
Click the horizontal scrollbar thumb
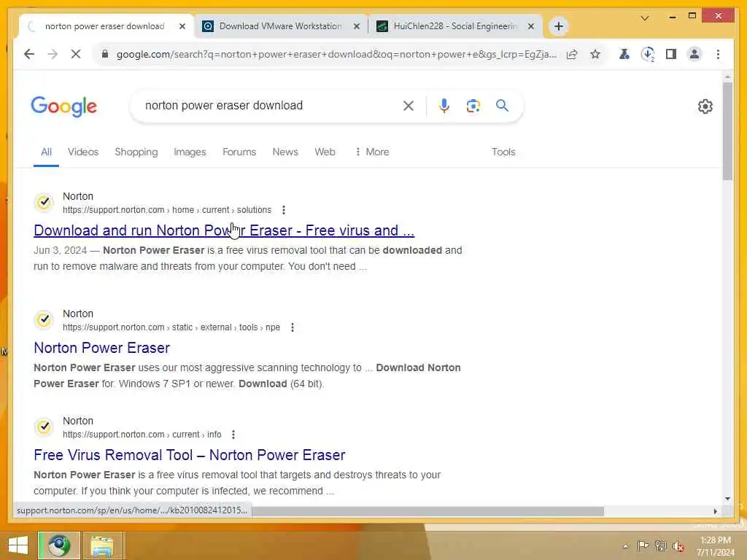click(427, 511)
